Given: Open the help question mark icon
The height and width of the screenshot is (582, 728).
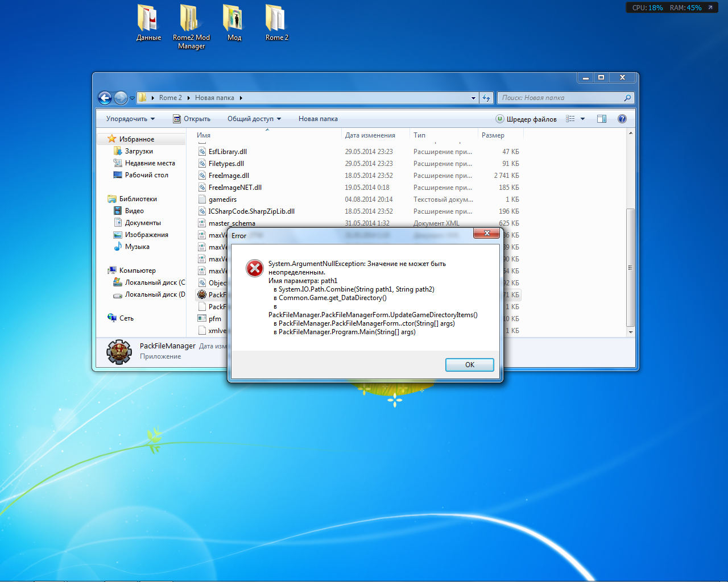Looking at the screenshot, I should click(622, 119).
